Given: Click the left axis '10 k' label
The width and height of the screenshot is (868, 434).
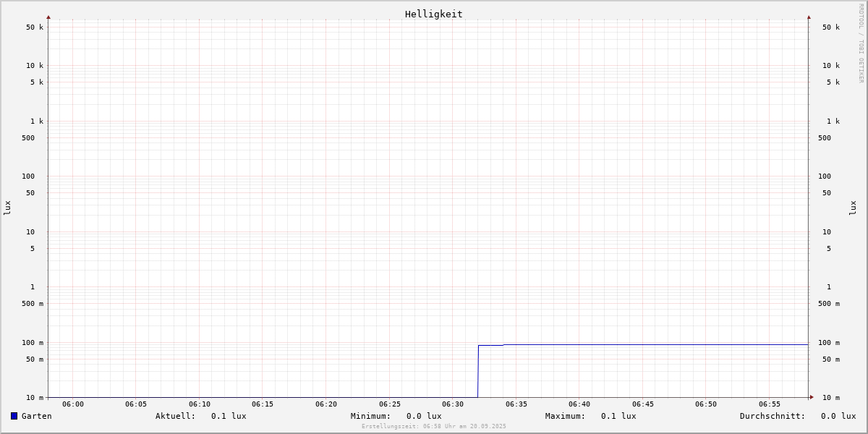Looking at the screenshot, I should click(x=35, y=66).
